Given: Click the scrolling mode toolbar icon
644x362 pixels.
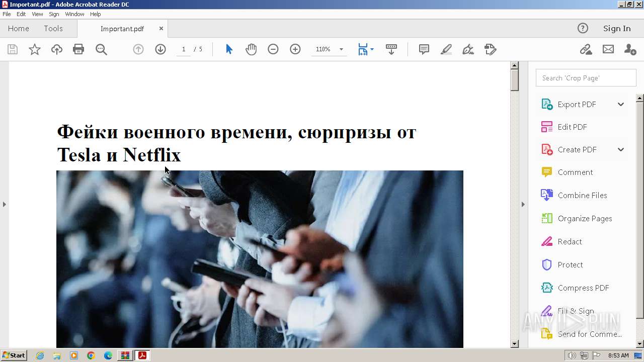Looking at the screenshot, I should 391,49.
